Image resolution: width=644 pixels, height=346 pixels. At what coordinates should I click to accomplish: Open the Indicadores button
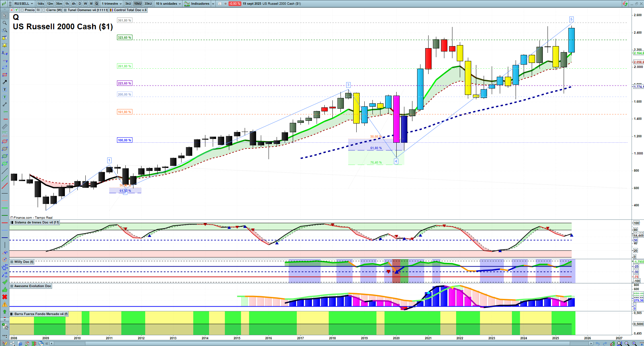[197, 4]
